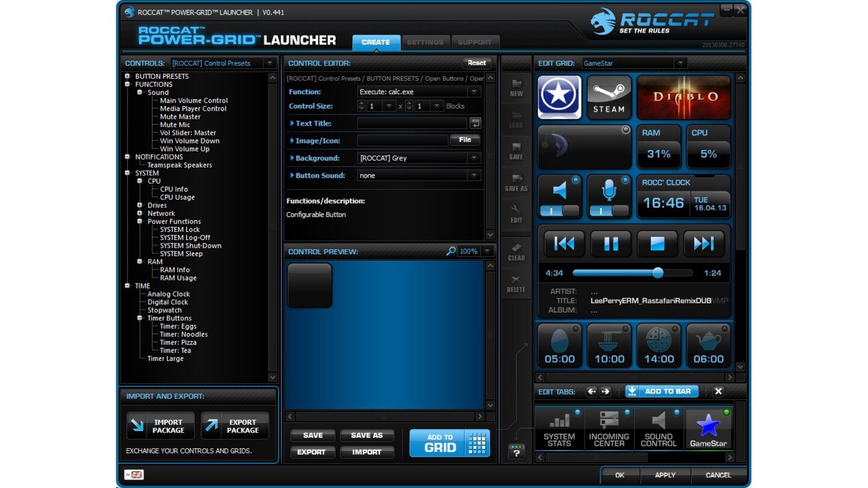
Task: Toggle the speaker mute switch
Action: [x=559, y=211]
